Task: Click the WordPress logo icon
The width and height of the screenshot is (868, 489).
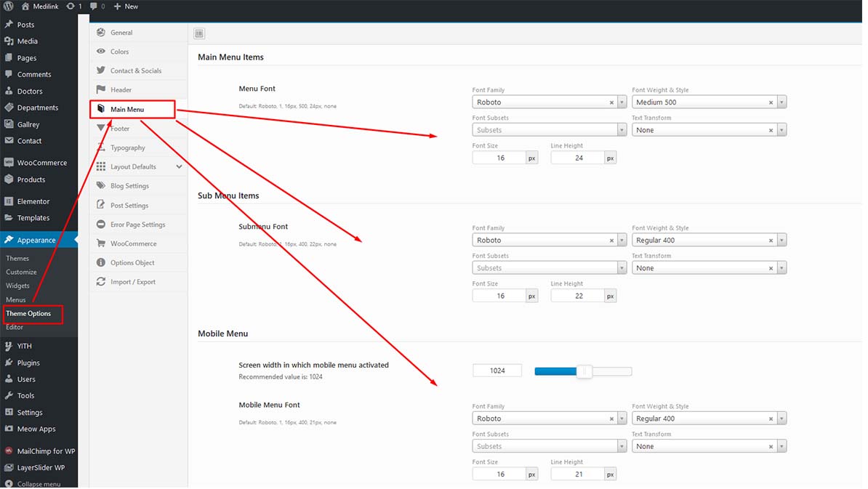Action: tap(8, 6)
